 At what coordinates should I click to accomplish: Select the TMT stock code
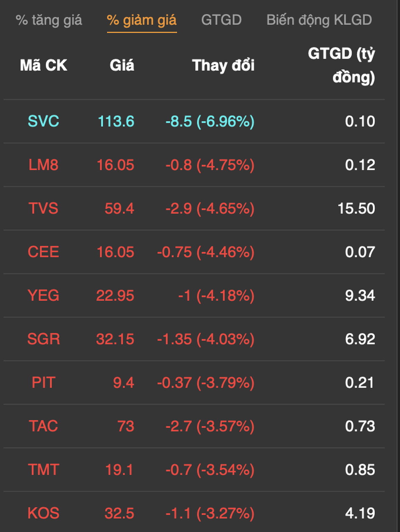(x=43, y=470)
